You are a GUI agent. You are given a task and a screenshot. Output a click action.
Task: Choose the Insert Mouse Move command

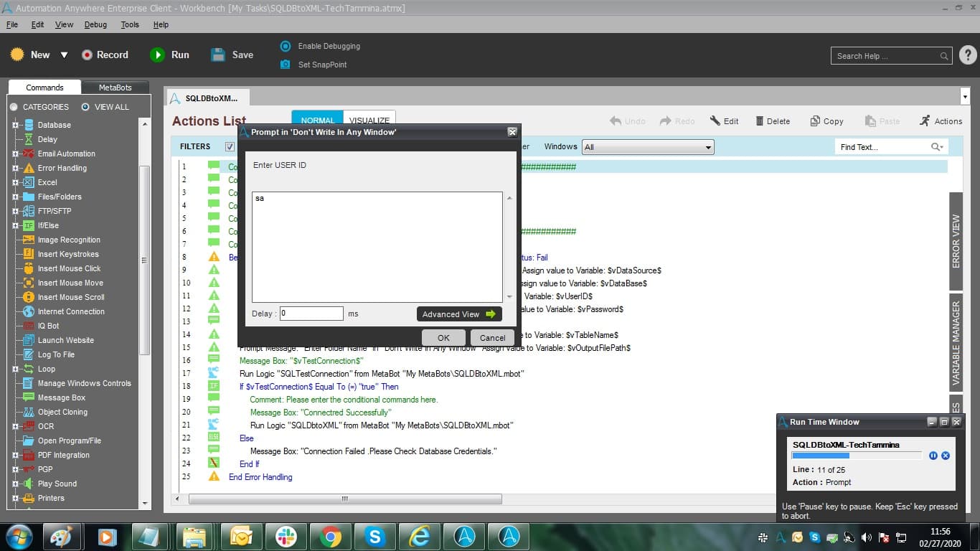(70, 283)
